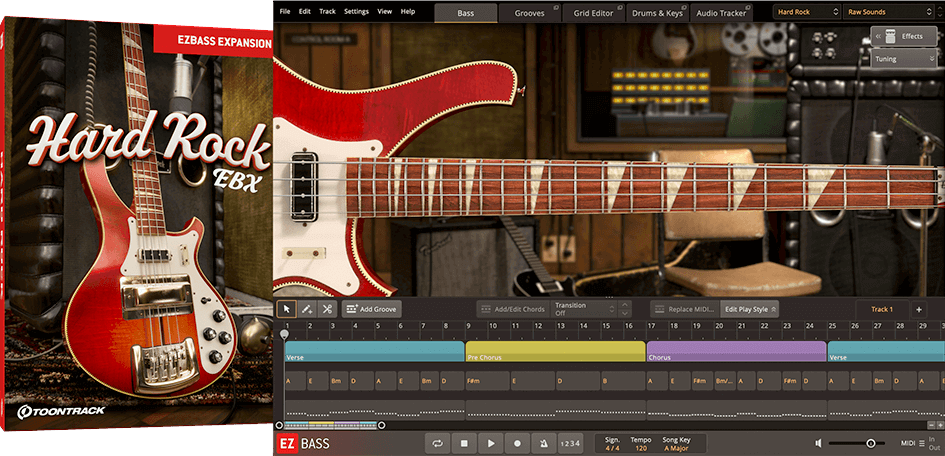Click the Edit Play Style button
Image resolution: width=945 pixels, height=456 pixels.
point(749,309)
